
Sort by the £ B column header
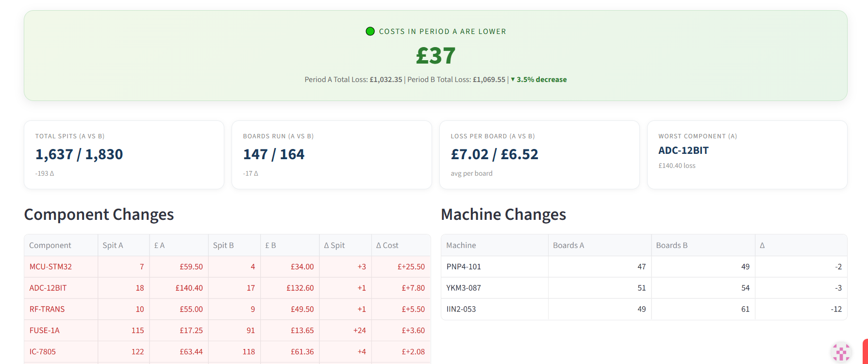pyautogui.click(x=290, y=245)
